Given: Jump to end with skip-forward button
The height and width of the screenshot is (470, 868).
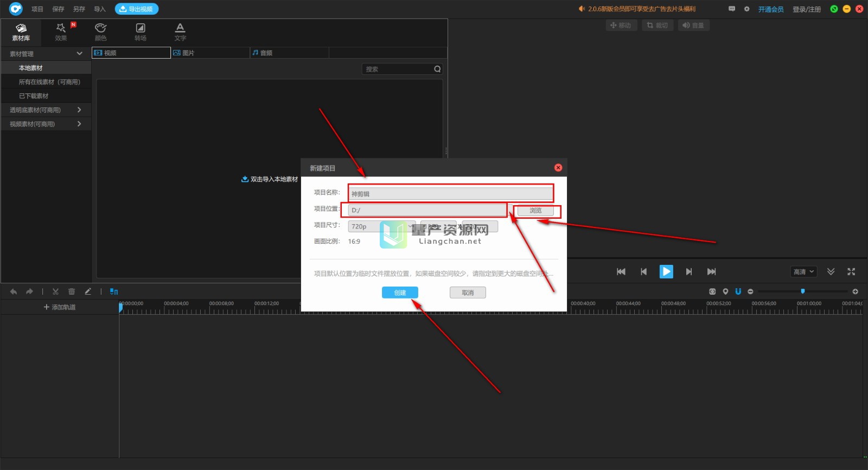Looking at the screenshot, I should [711, 271].
